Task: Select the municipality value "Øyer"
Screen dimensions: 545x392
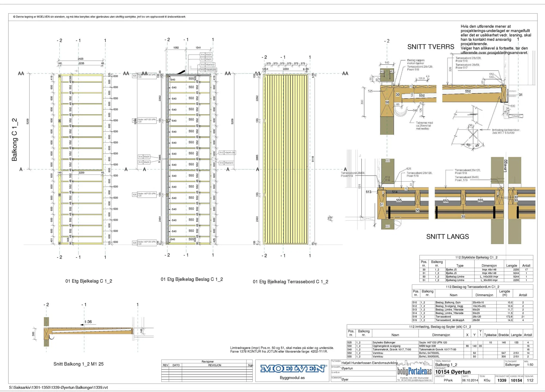Action: click(x=345, y=379)
